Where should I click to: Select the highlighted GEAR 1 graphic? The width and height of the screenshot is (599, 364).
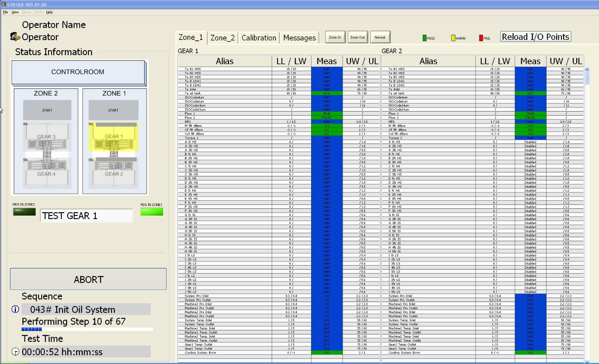point(114,137)
